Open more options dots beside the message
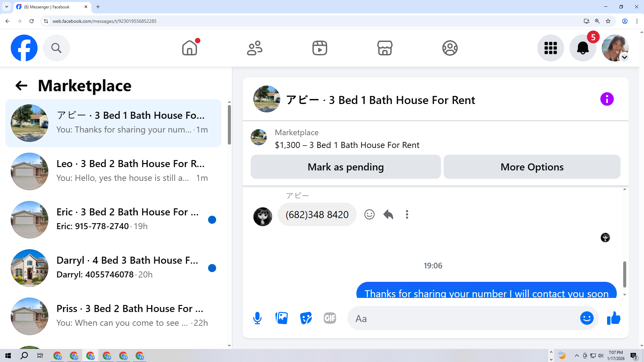Screen dimensions: 644x362 click(407, 214)
